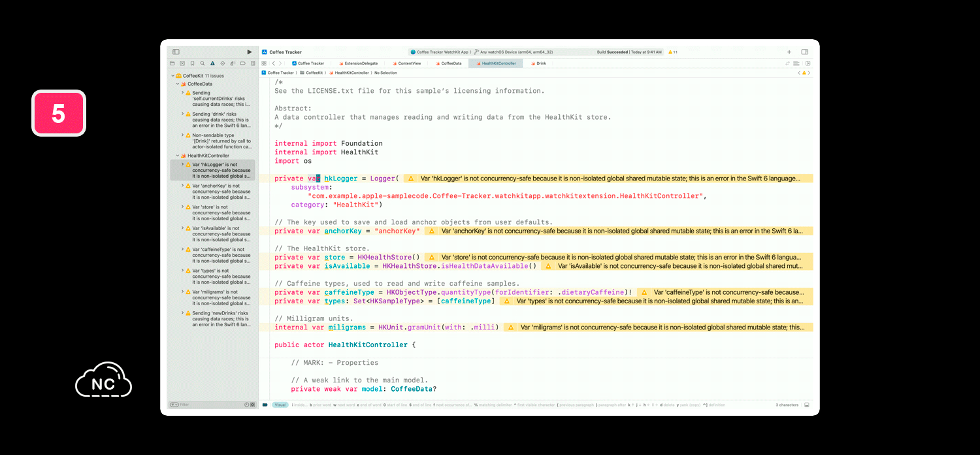
Task: Select the HealthKitController tab
Action: tap(496, 63)
